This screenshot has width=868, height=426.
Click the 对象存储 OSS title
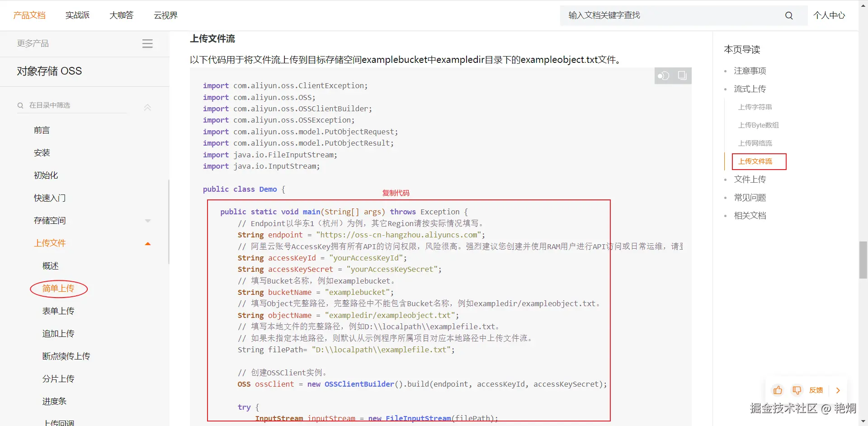[49, 71]
